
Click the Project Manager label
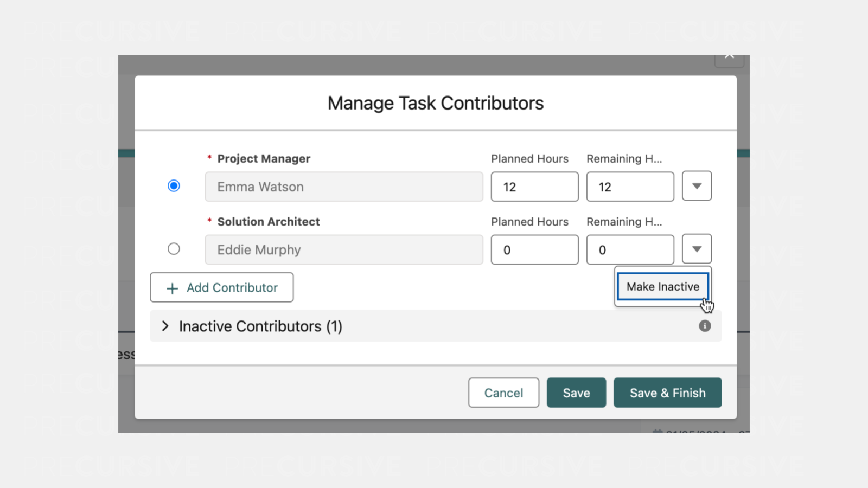tap(264, 159)
